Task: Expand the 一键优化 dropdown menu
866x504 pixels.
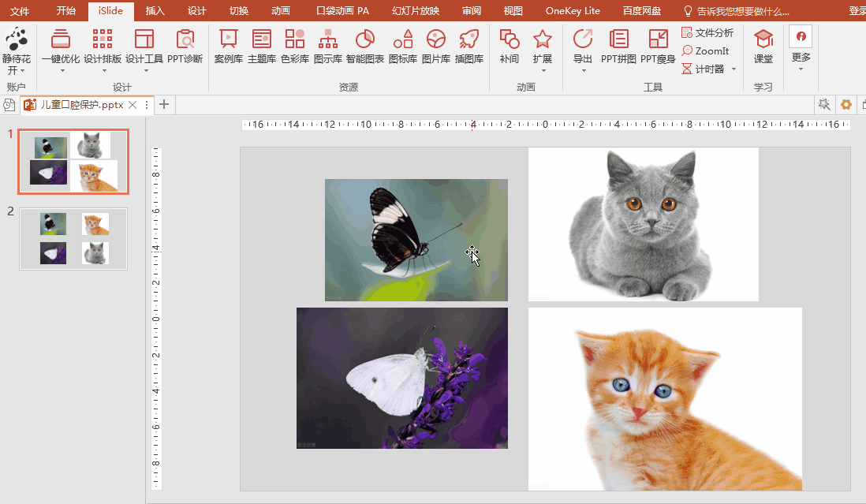Action: [61, 71]
